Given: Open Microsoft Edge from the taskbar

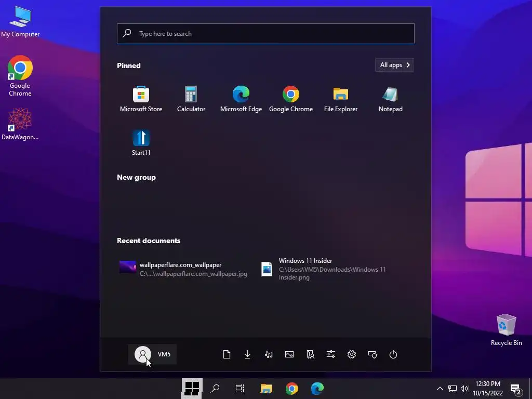Looking at the screenshot, I should pyautogui.click(x=317, y=389).
